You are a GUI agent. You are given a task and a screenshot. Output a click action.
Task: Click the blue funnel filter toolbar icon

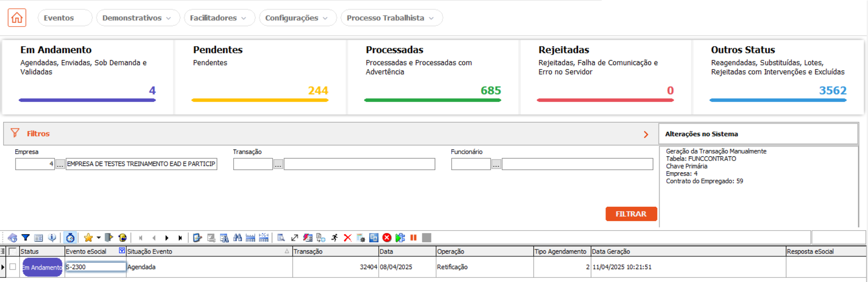(x=26, y=238)
